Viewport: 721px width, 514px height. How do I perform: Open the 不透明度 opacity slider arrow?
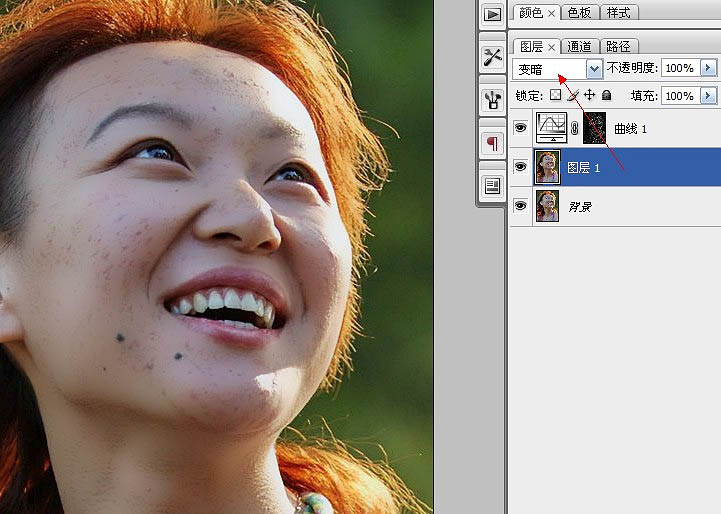708,68
